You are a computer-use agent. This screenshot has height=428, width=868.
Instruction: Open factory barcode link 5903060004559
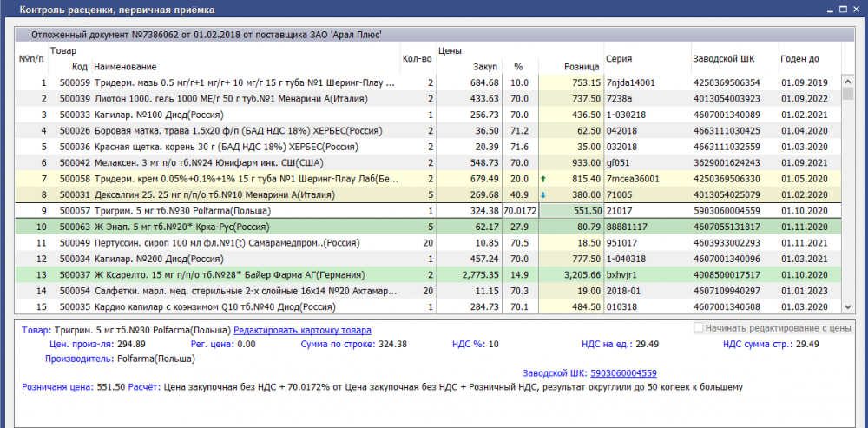point(623,373)
